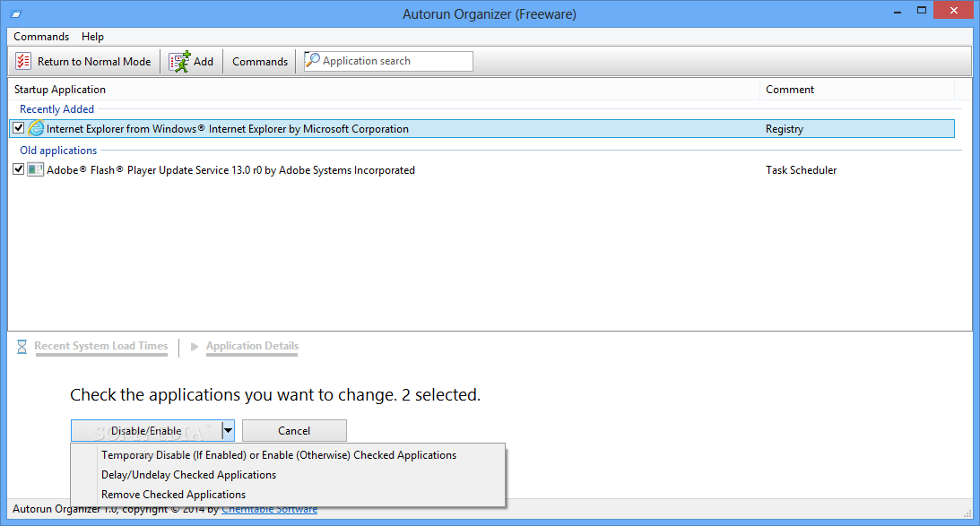Choose Remove Checked Applications
980x526 pixels.
tap(174, 494)
